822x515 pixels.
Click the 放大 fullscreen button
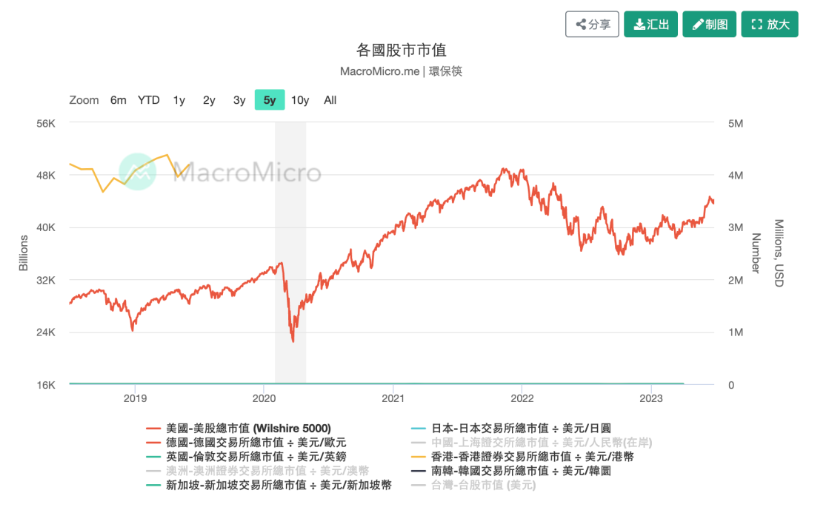(770, 24)
